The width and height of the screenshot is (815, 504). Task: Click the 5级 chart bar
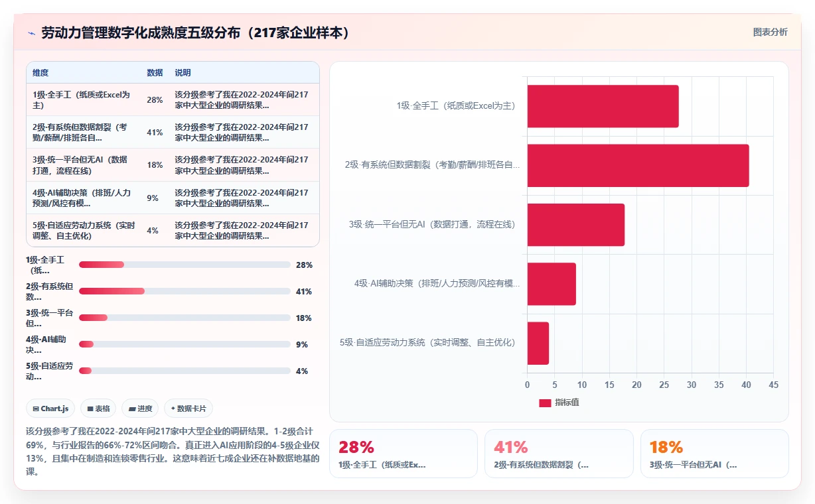[x=538, y=343]
